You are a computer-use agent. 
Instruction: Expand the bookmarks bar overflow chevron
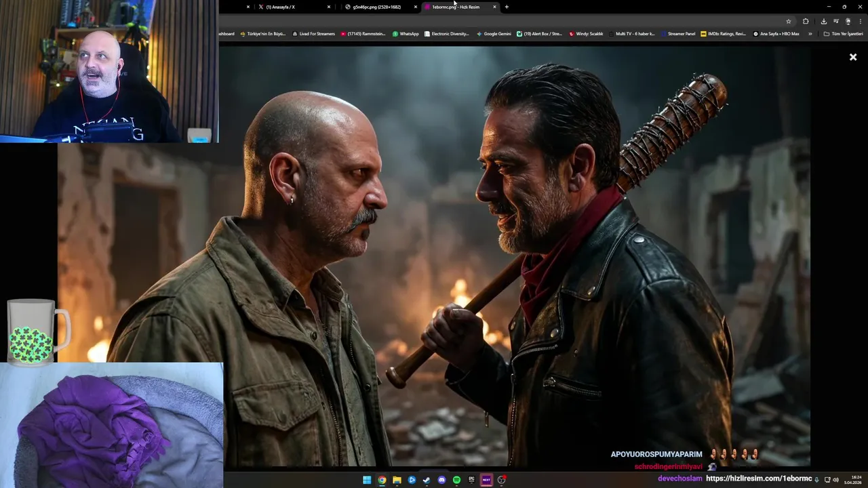point(810,33)
